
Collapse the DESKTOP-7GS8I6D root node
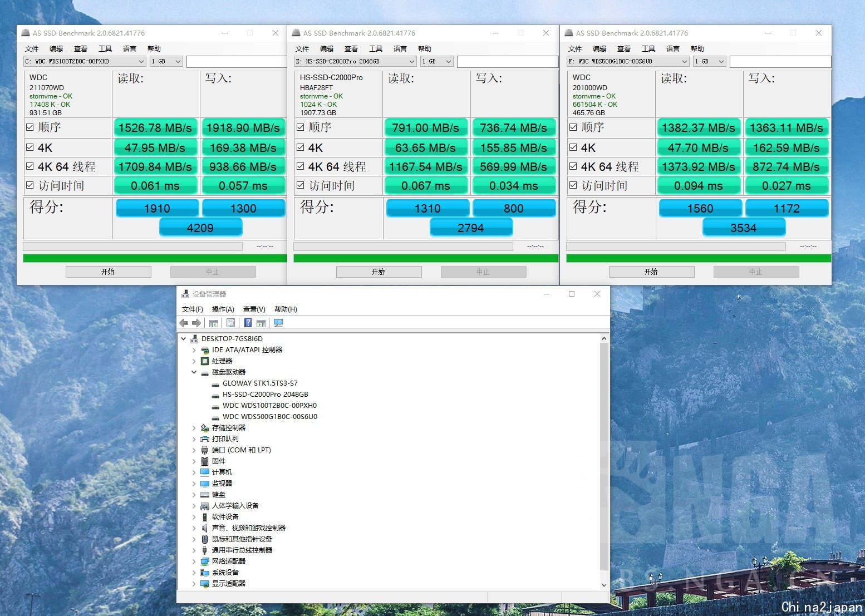184,339
